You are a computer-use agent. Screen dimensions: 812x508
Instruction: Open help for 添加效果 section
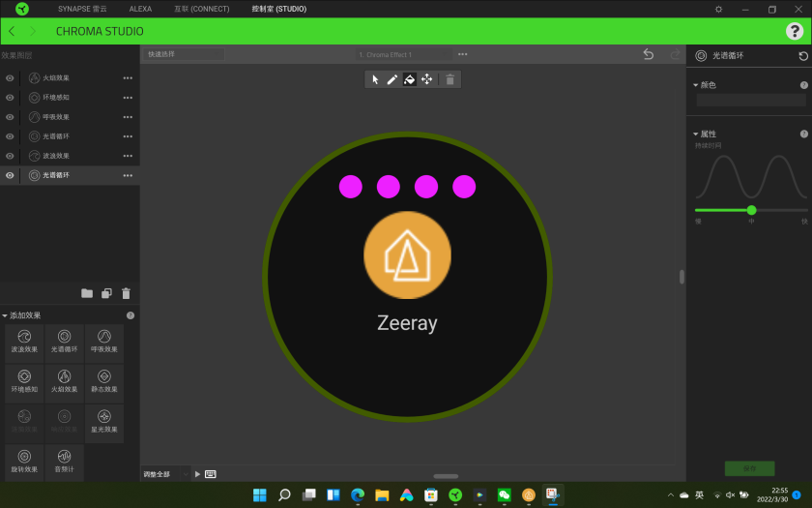130,315
